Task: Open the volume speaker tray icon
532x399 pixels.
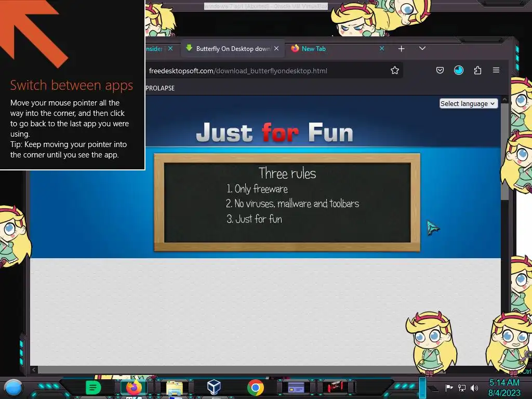Action: click(x=474, y=388)
